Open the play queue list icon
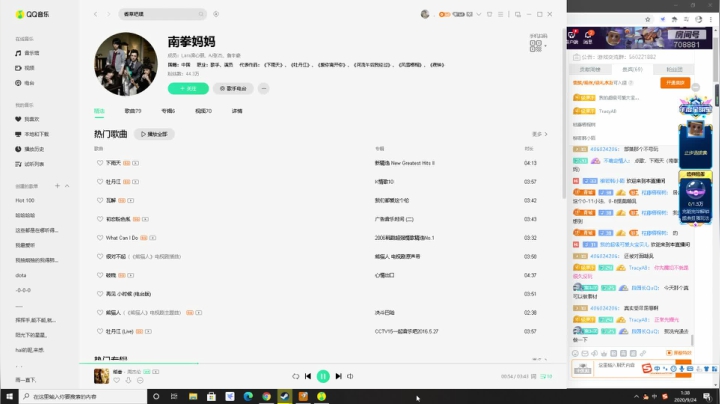 [x=546, y=376]
